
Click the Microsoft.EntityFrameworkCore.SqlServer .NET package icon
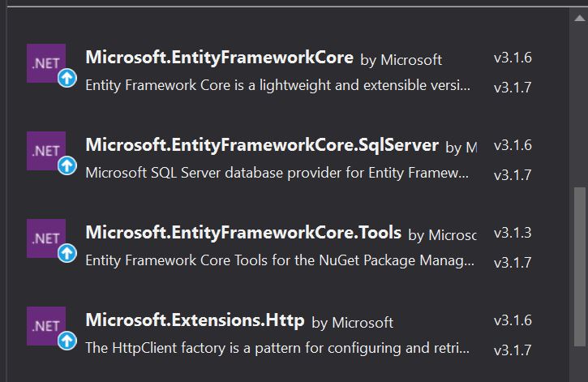[x=46, y=151]
